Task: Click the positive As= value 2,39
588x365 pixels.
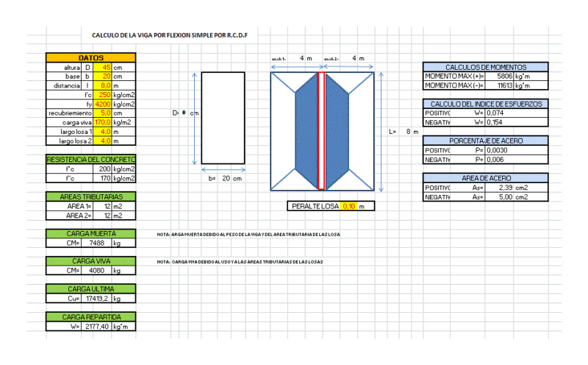Action: click(499, 188)
